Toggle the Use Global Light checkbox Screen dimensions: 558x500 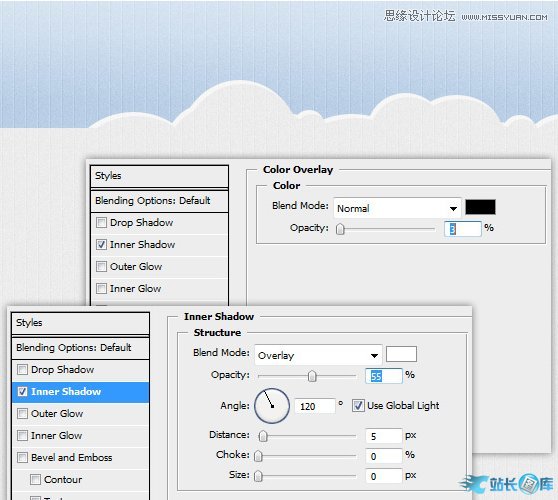pyautogui.click(x=358, y=406)
